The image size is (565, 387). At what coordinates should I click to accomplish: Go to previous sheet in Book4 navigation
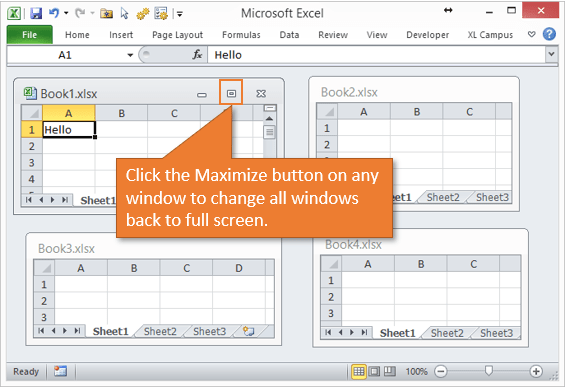pos(340,332)
